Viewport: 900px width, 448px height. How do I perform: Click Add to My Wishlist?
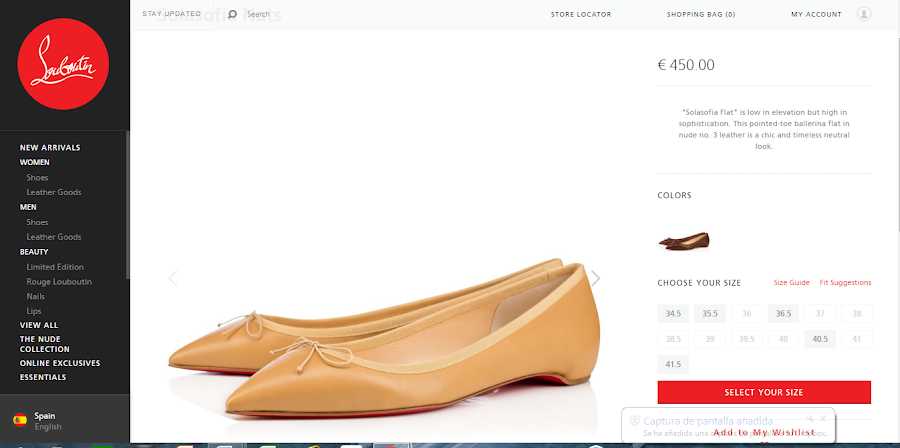(x=764, y=433)
